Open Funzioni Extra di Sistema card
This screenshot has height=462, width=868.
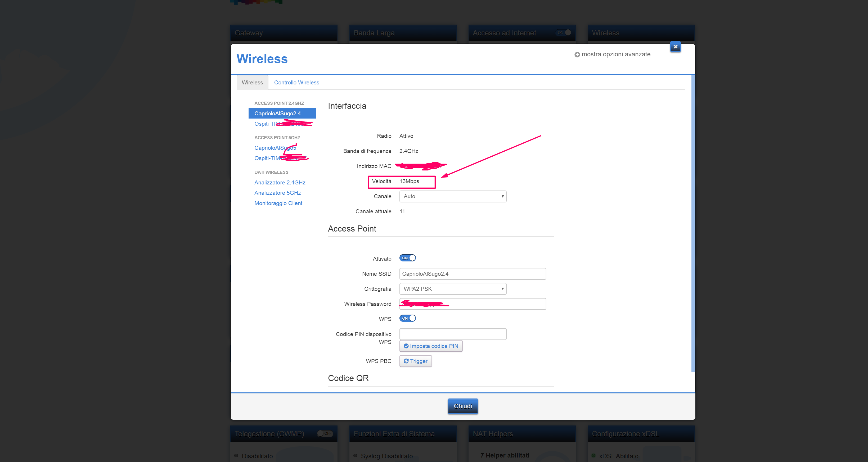coord(403,434)
